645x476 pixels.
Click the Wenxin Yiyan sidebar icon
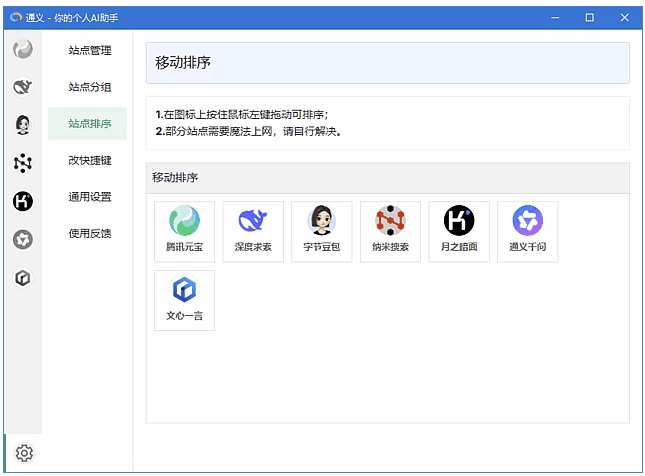coord(23,278)
